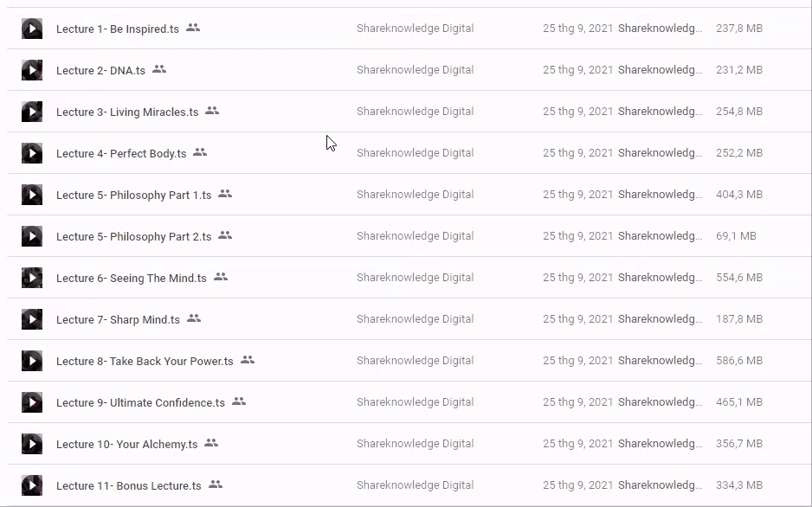
Task: Click video thumbnail icon for Lecture 1- Be Inspired
Action: [x=32, y=29]
